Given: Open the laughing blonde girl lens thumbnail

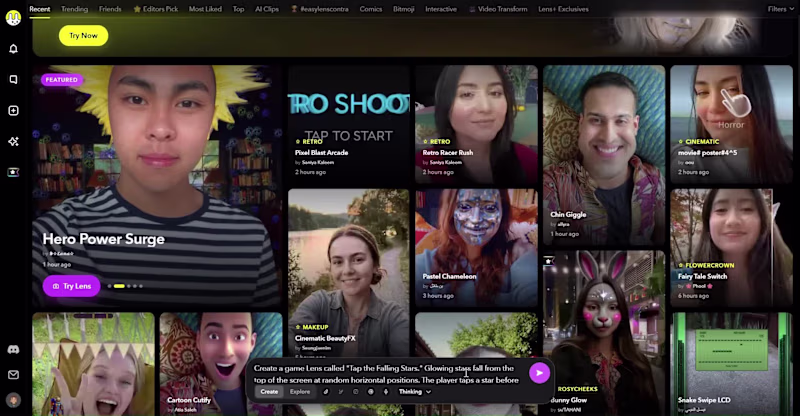Looking at the screenshot, I should coord(93,364).
